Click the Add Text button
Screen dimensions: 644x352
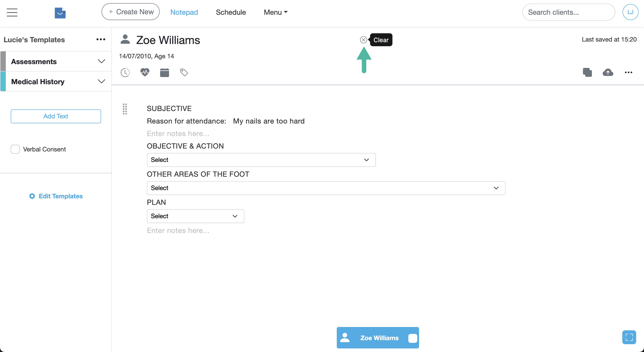(56, 116)
